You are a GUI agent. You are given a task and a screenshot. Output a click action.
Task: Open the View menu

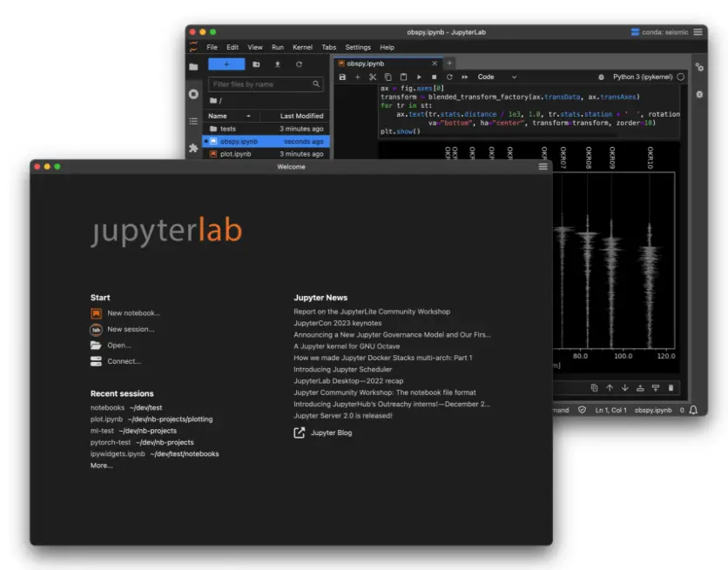tap(255, 47)
